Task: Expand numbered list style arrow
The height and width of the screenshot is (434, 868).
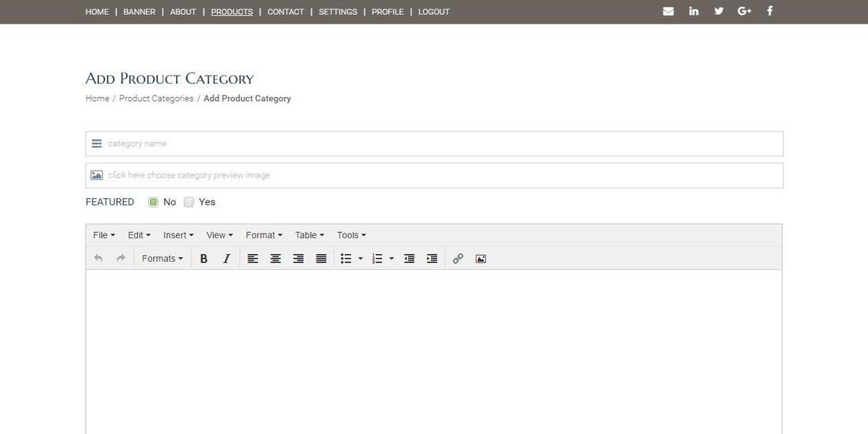Action: (x=391, y=259)
